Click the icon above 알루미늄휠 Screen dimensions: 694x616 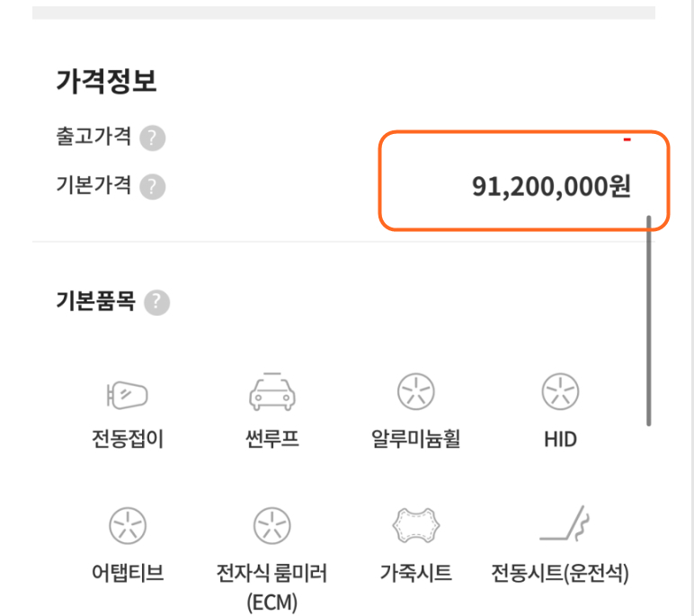click(x=415, y=392)
